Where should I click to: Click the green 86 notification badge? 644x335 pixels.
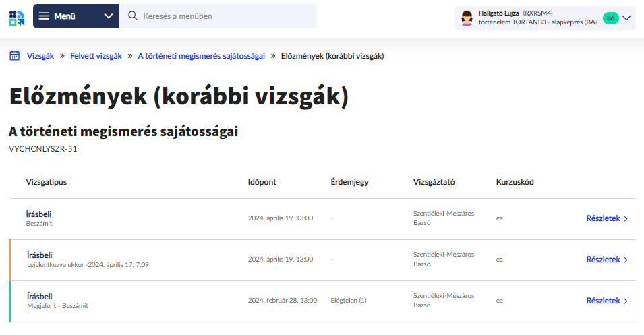coord(610,18)
